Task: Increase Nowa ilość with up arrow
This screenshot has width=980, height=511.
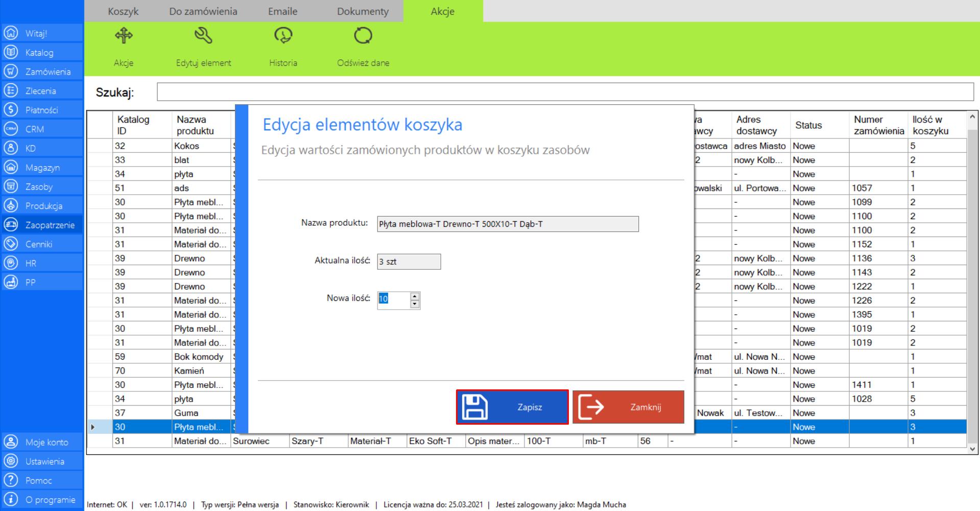Action: pyautogui.click(x=415, y=296)
